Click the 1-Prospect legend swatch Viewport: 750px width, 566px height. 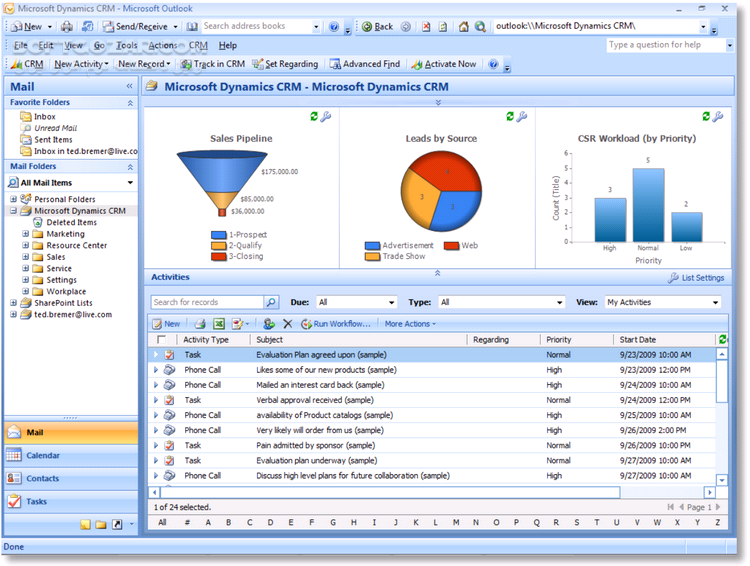[x=219, y=235]
